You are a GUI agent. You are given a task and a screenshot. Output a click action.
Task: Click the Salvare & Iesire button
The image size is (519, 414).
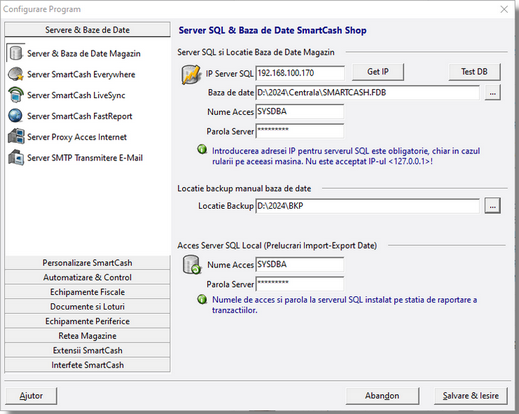pos(471,396)
